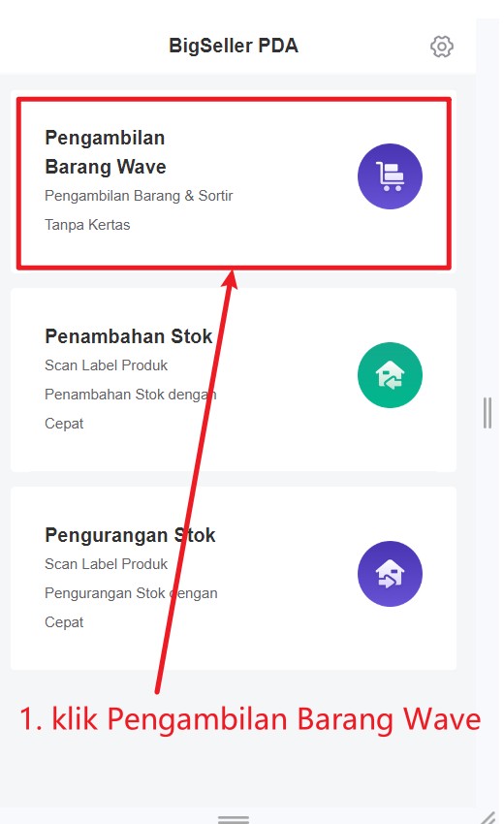Image resolution: width=504 pixels, height=824 pixels.
Task: Click Scan Label Produk under Penambahan Stok
Action: pos(107,365)
